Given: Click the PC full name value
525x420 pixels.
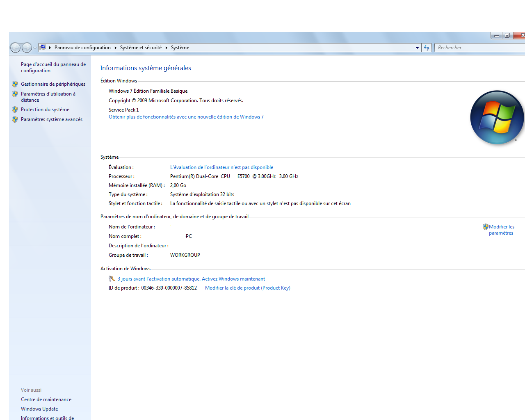Looking at the screenshot, I should click(189, 236).
